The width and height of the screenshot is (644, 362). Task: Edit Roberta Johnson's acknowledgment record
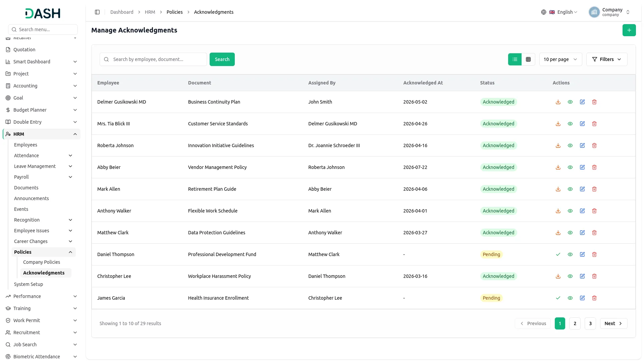(x=582, y=145)
